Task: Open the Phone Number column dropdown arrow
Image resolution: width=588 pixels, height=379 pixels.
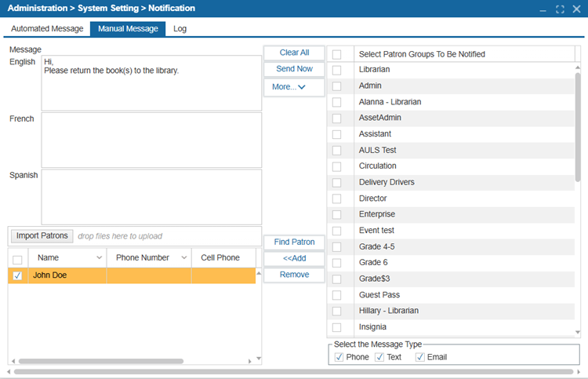Action: pyautogui.click(x=184, y=258)
